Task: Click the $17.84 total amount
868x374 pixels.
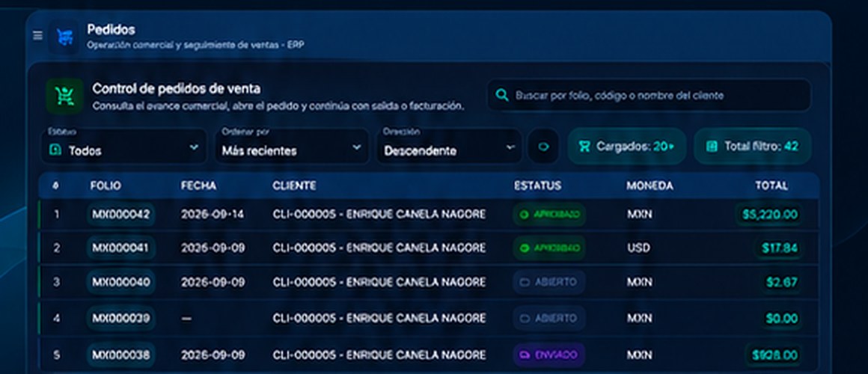Action: (780, 248)
